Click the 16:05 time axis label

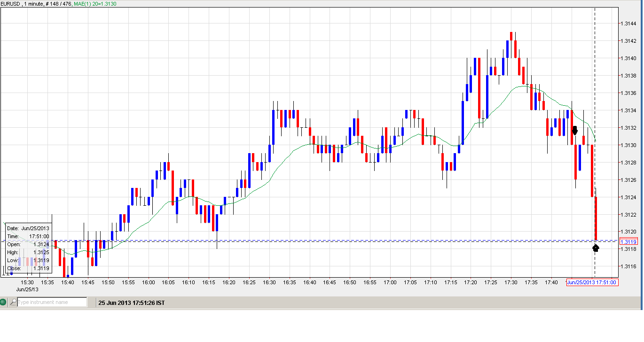[x=168, y=282]
